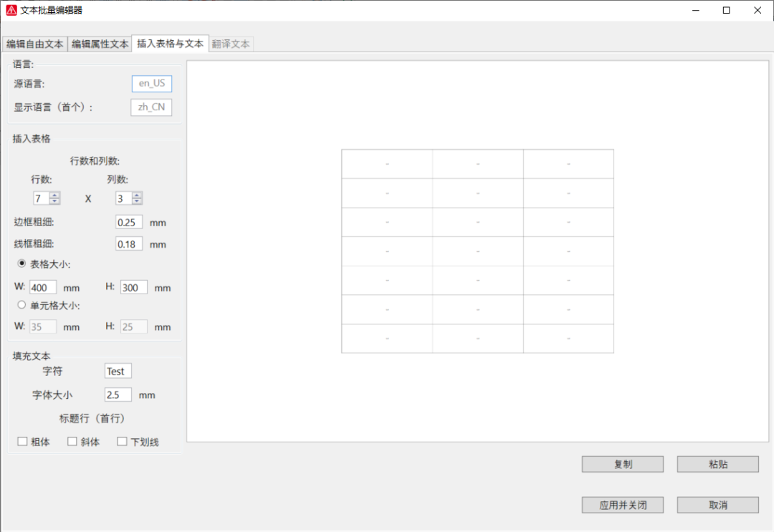
Task: Click the 字体大小 field showing 2.5
Action: click(118, 395)
